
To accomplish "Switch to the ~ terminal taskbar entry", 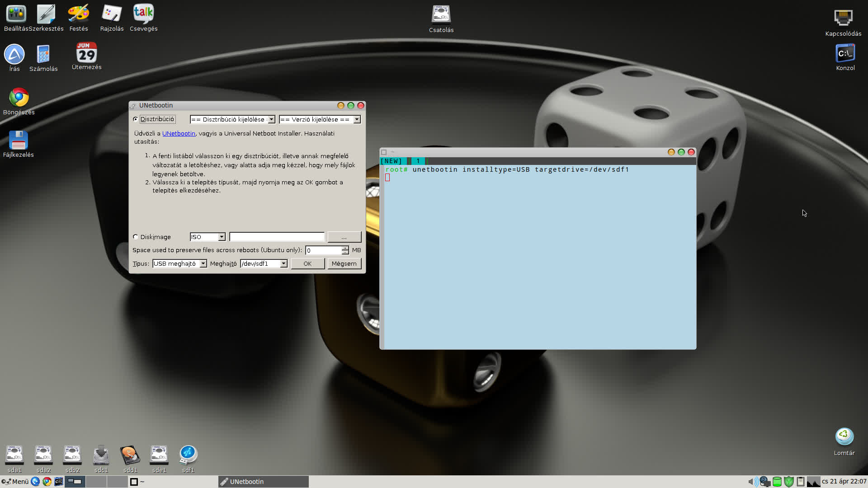I will coord(174,482).
